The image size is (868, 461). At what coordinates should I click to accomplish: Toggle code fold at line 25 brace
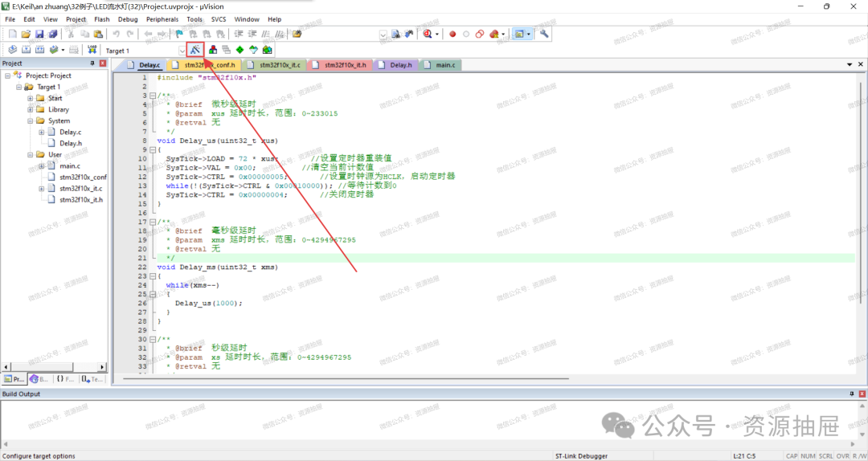point(152,294)
